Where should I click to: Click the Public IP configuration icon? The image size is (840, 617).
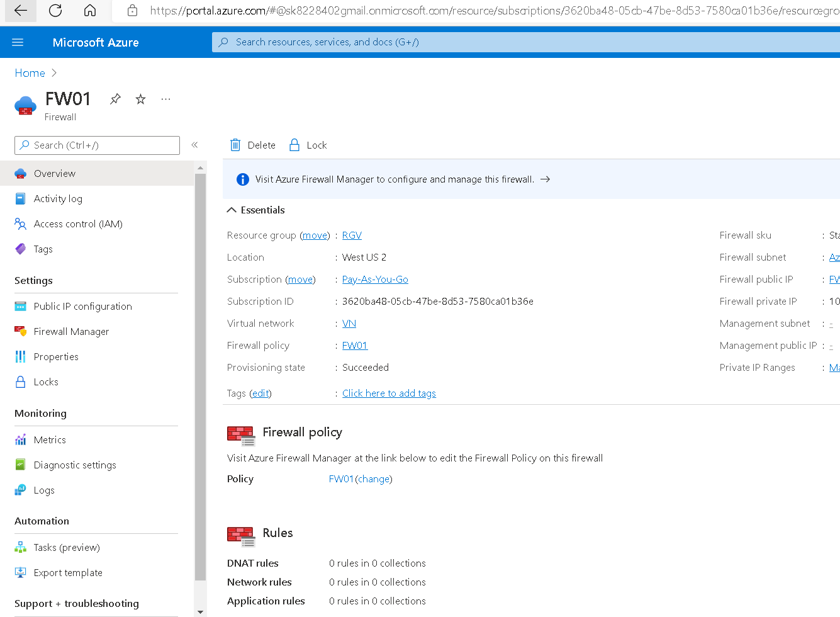tap(20, 306)
